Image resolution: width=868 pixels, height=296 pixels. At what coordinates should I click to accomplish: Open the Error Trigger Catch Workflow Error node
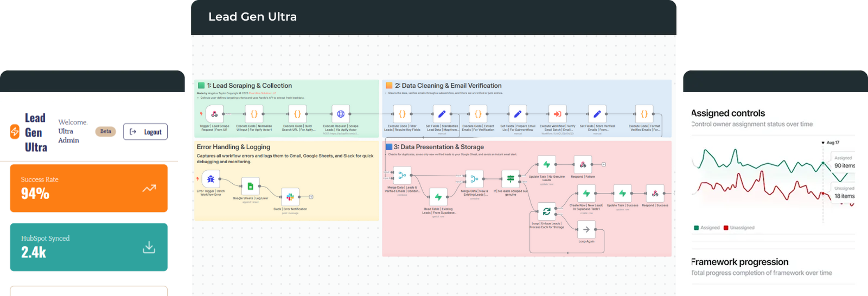pyautogui.click(x=210, y=179)
